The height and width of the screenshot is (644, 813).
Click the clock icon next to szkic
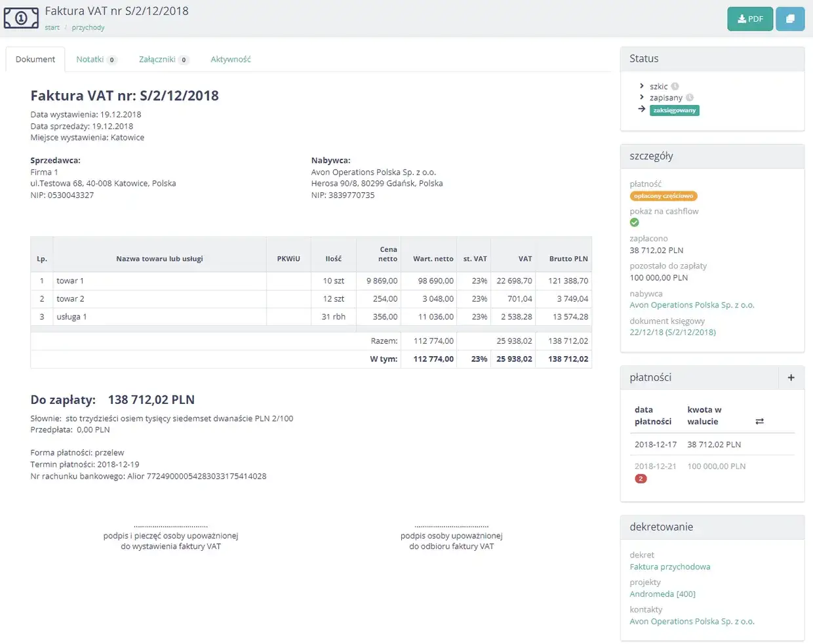point(675,87)
